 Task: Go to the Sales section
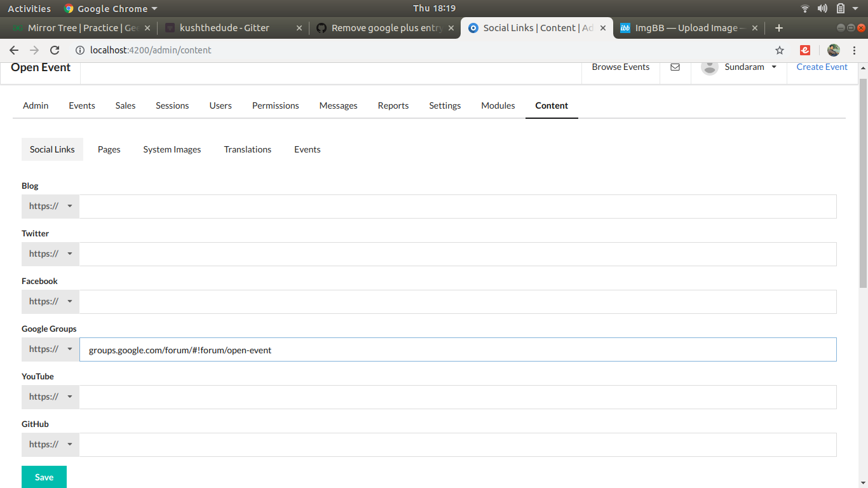125,105
